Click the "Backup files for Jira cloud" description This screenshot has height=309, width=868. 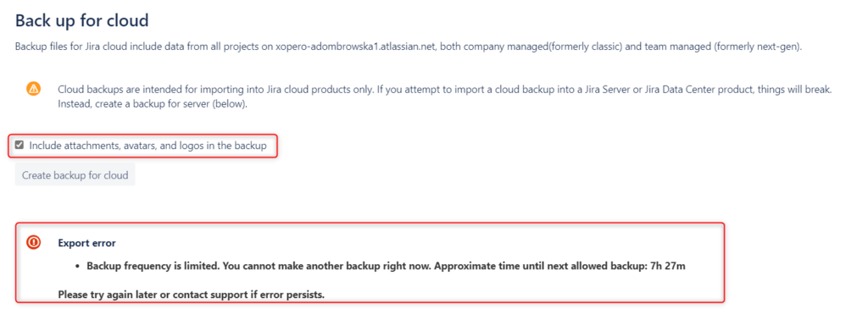coord(409,47)
